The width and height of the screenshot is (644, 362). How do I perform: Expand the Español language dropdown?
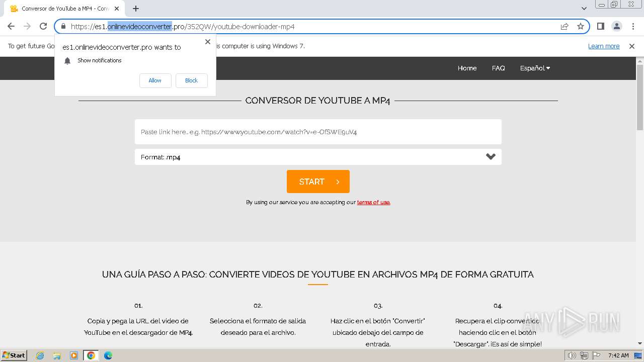point(535,68)
